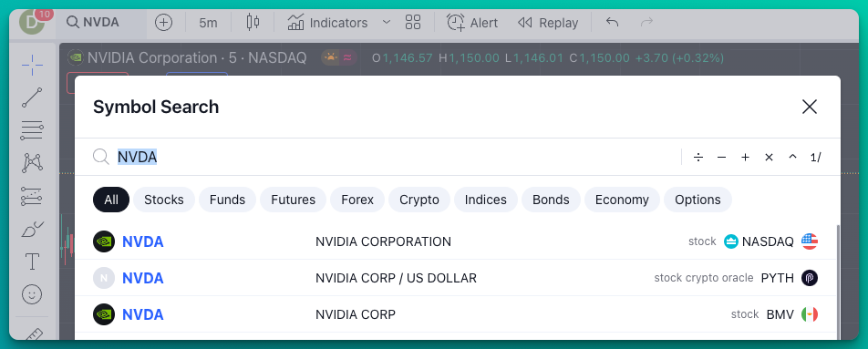Filter results by Bonds
Image resolution: width=868 pixels, height=349 pixels.
pyautogui.click(x=551, y=200)
